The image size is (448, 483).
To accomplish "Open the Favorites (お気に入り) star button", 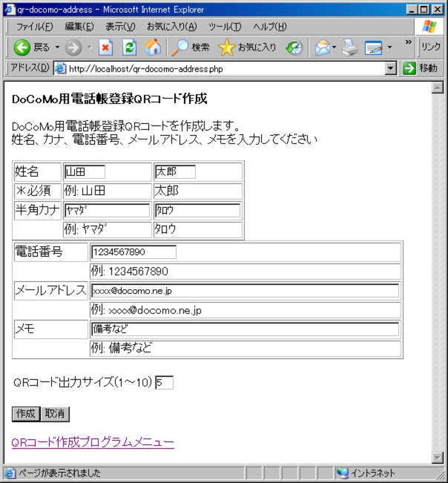I will click(x=248, y=48).
